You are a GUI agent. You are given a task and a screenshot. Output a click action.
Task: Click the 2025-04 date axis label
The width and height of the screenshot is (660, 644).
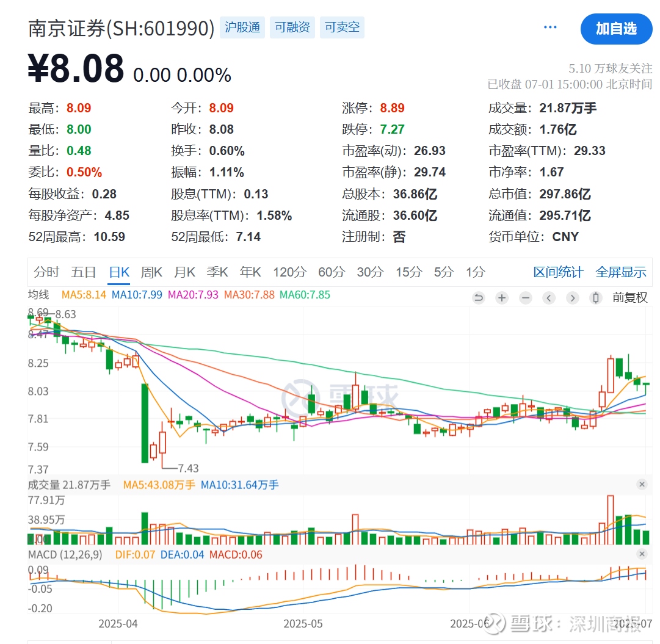(x=118, y=623)
